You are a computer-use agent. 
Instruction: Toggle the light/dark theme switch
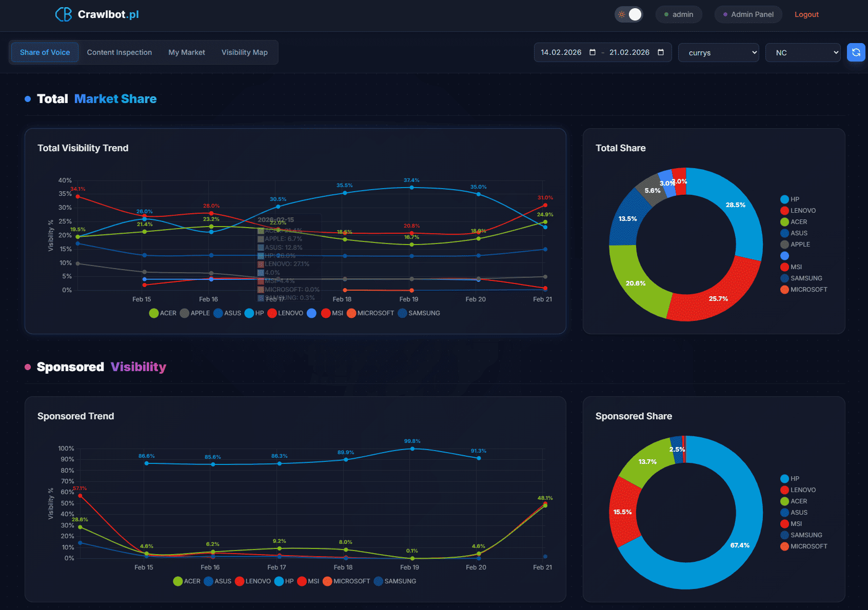(x=629, y=14)
